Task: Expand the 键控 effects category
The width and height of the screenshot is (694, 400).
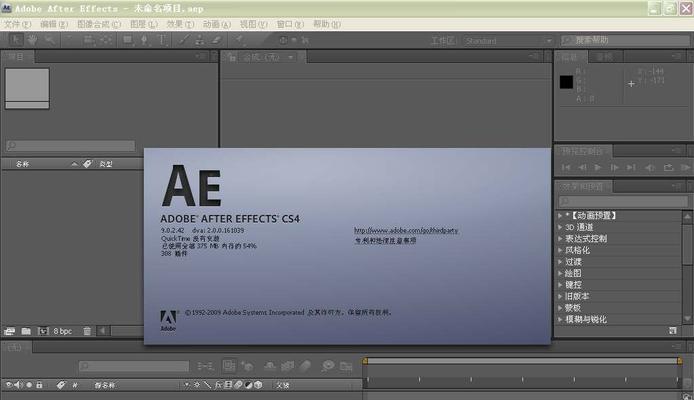Action: tap(560, 285)
